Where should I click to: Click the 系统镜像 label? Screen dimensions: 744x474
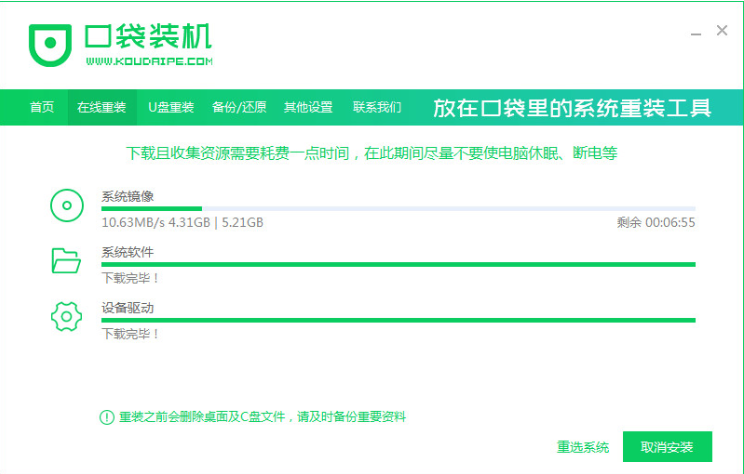click(128, 196)
